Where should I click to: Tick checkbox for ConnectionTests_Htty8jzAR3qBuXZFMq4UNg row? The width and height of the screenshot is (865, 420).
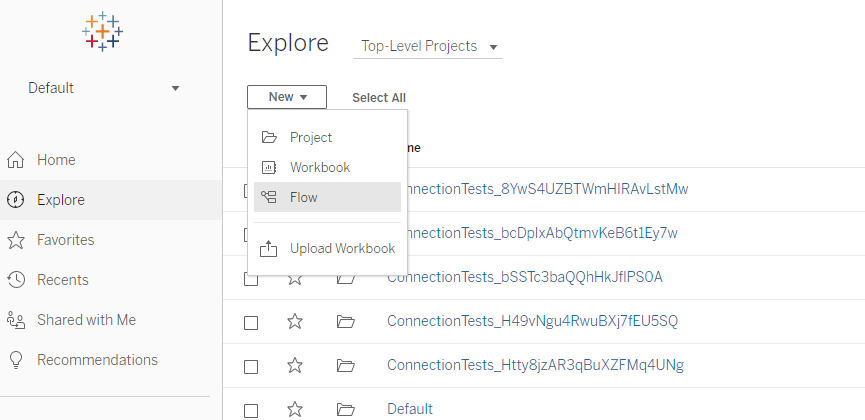tap(251, 366)
